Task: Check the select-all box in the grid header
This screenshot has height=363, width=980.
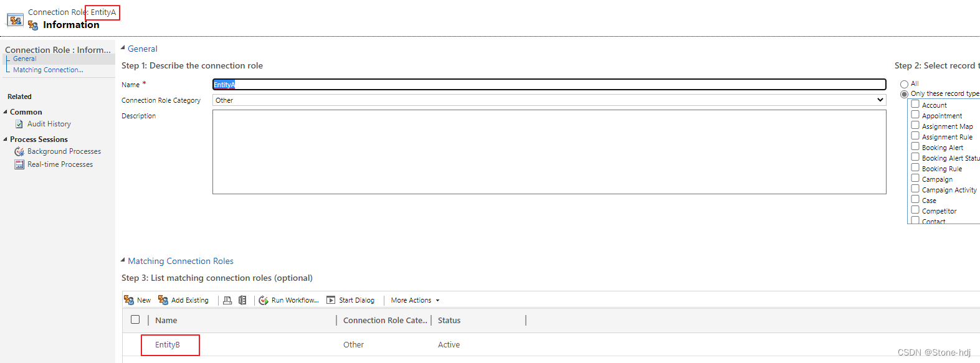Action: (x=135, y=319)
